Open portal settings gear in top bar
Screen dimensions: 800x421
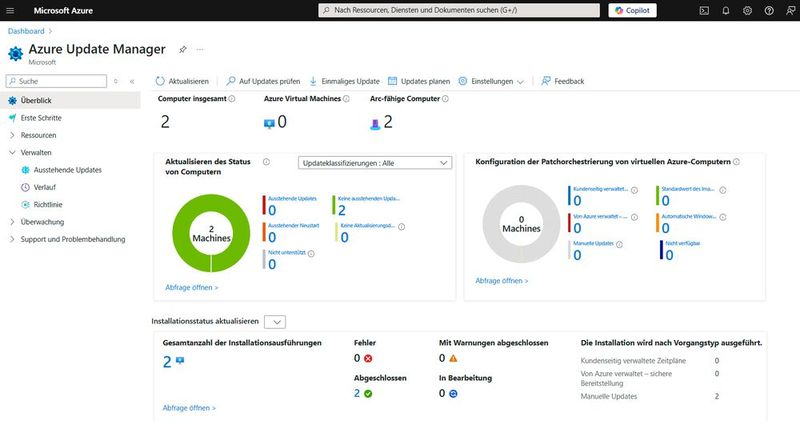(x=747, y=10)
